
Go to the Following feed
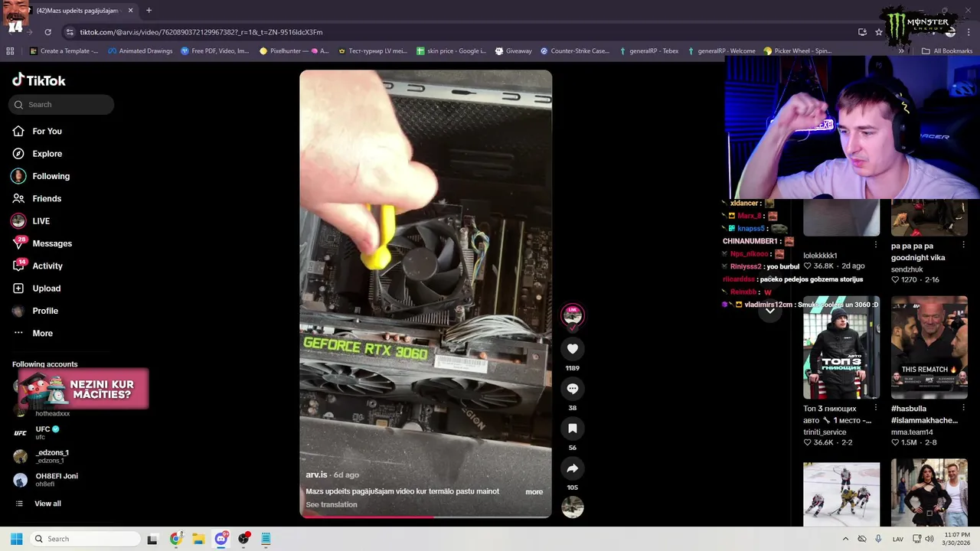51,176
